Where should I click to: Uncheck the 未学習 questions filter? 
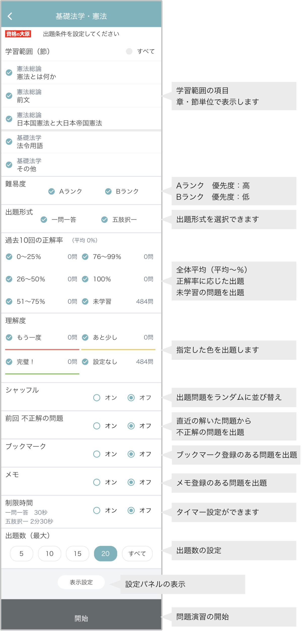(85, 301)
